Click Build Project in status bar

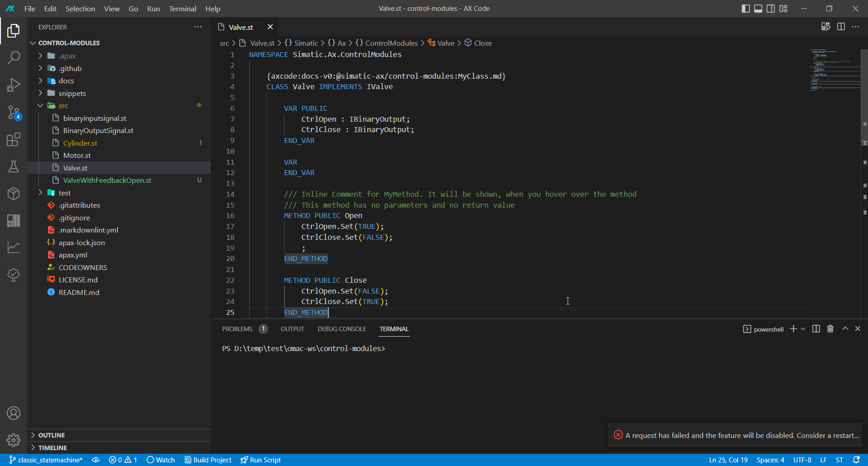(208, 460)
